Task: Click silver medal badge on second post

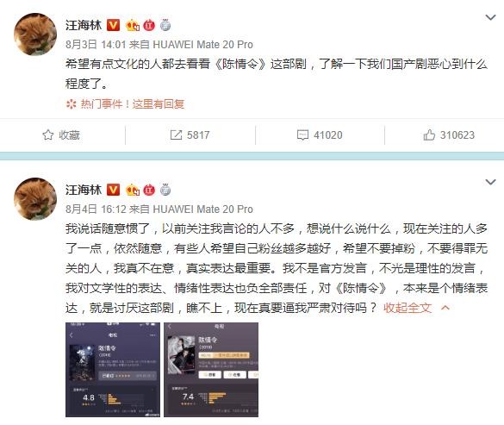Action: click(x=165, y=190)
